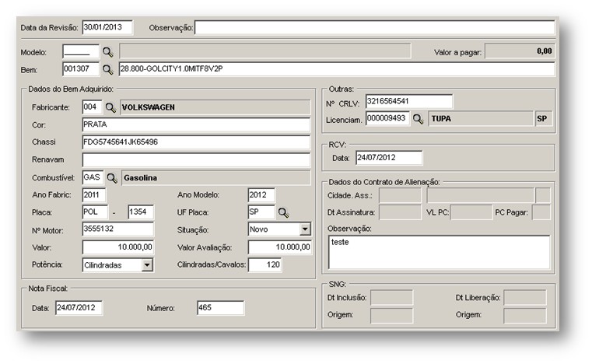
Task: Open Modelo lookup magnifier icon
Action: [108, 52]
